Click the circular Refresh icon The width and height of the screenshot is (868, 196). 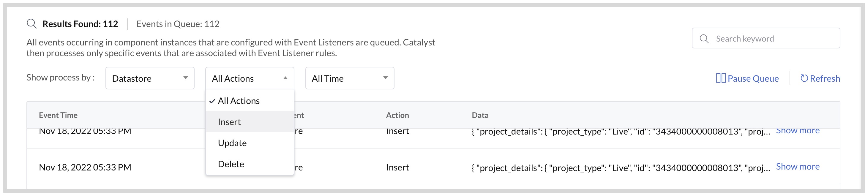[805, 78]
